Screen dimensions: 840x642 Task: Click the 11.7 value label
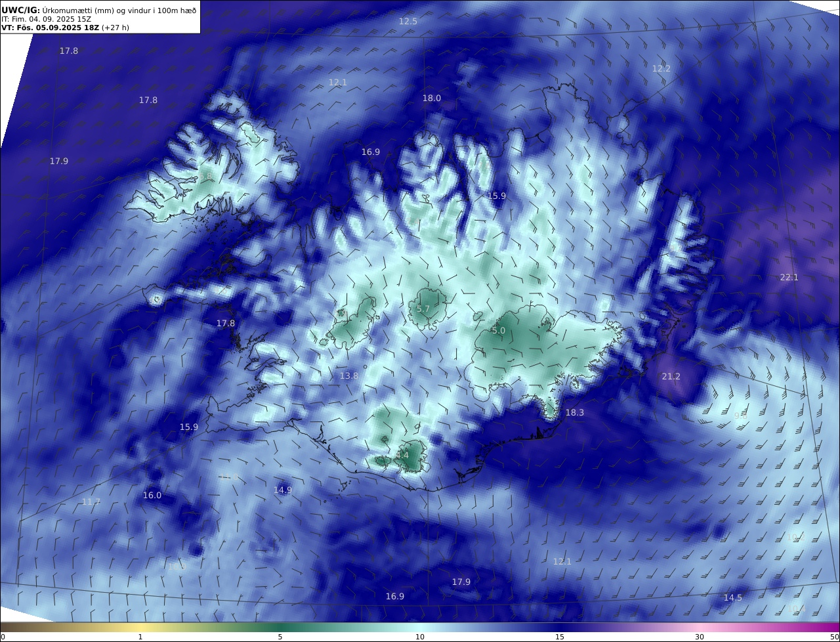point(91,502)
